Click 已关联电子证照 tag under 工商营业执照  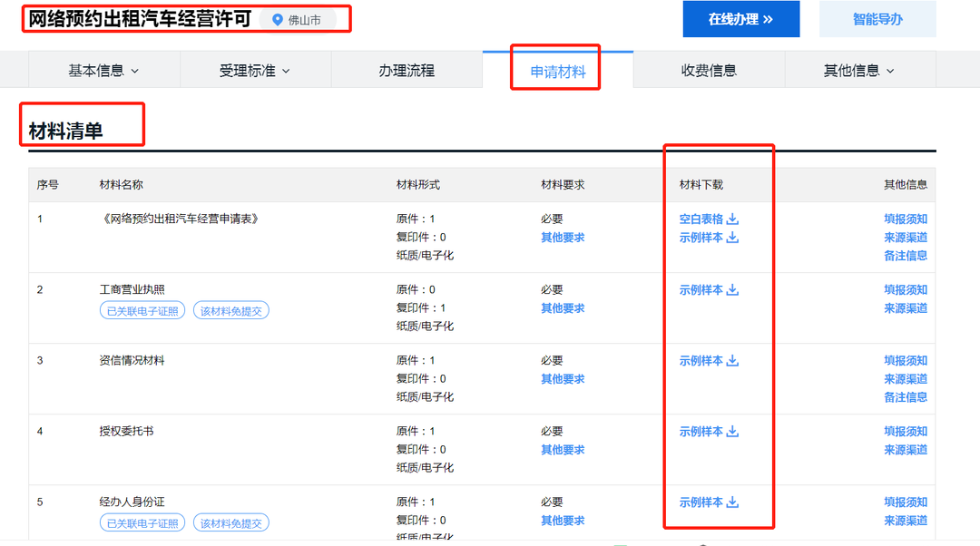(142, 311)
